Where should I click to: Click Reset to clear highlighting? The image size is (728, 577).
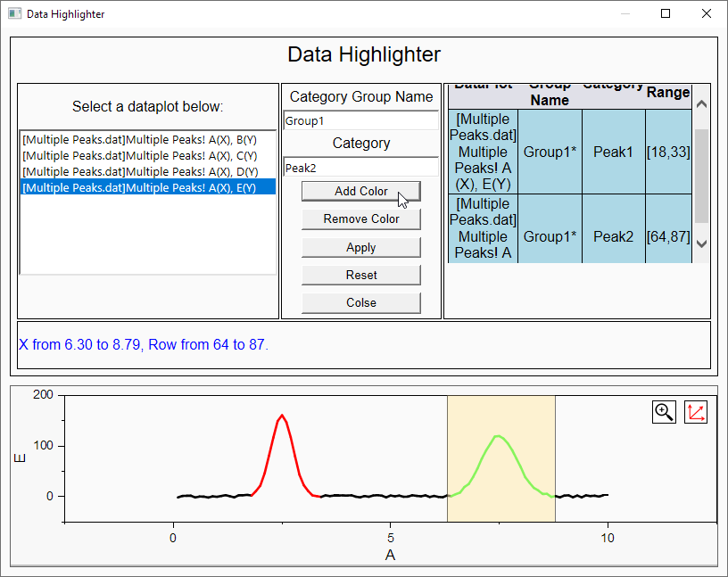360,275
